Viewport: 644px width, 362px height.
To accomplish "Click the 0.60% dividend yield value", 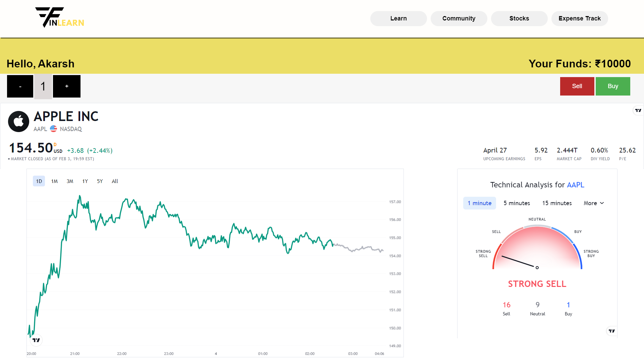I will [x=599, y=150].
